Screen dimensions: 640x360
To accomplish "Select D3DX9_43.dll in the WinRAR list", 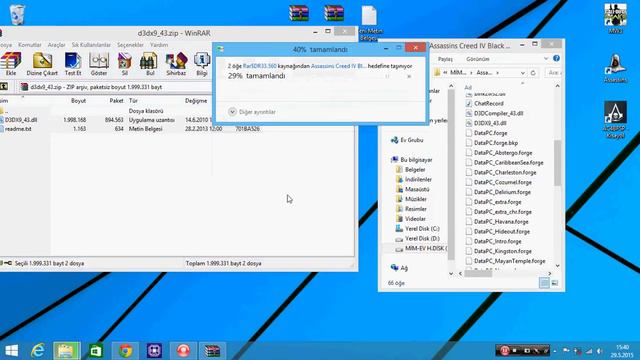I will click(21, 120).
